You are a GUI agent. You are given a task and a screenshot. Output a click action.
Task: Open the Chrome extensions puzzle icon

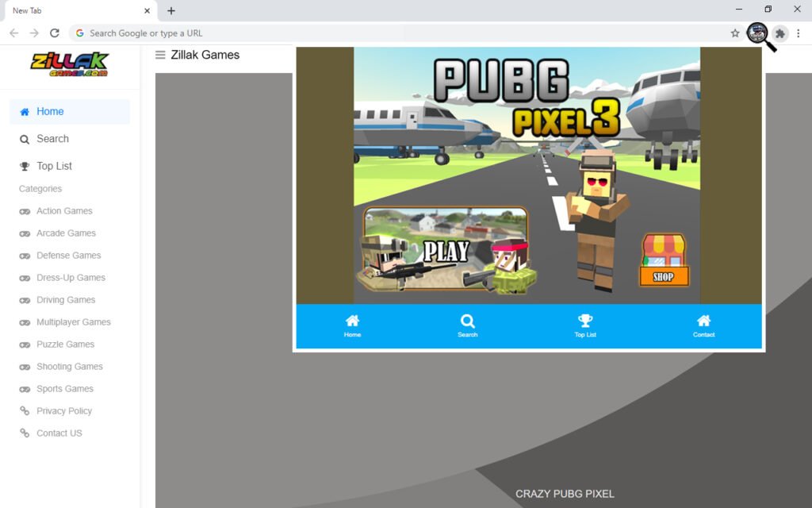tap(780, 33)
